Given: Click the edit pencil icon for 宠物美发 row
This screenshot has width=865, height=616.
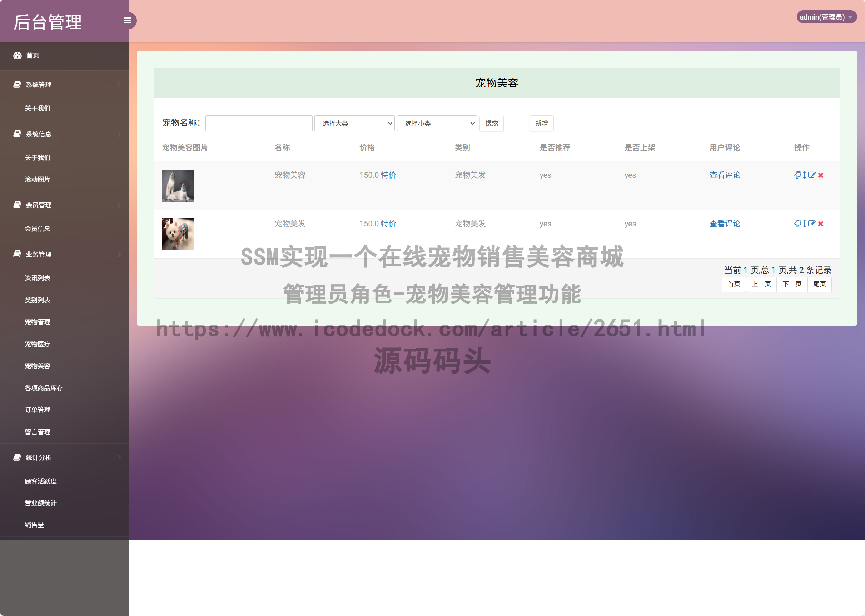Looking at the screenshot, I should [x=812, y=224].
